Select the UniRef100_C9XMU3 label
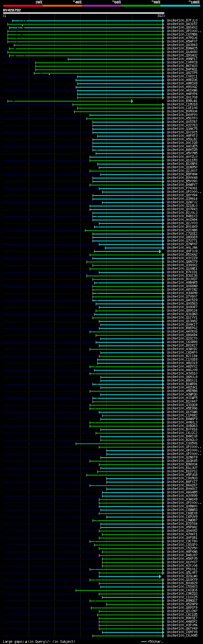The height and width of the screenshot is (644, 203). (182, 478)
